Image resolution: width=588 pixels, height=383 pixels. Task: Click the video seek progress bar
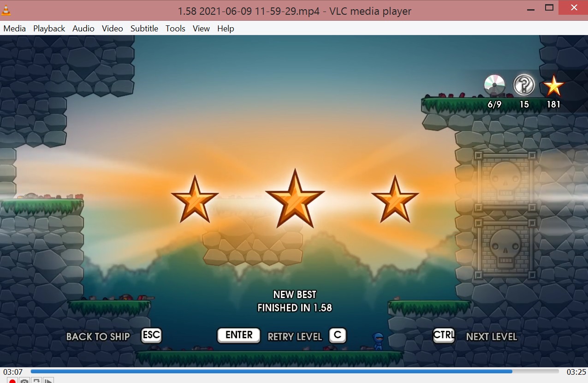tap(295, 371)
